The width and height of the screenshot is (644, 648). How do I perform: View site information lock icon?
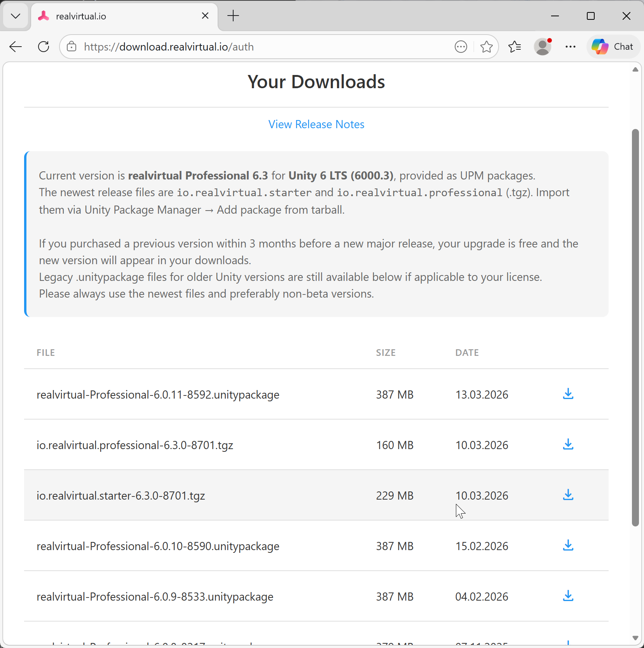(72, 47)
